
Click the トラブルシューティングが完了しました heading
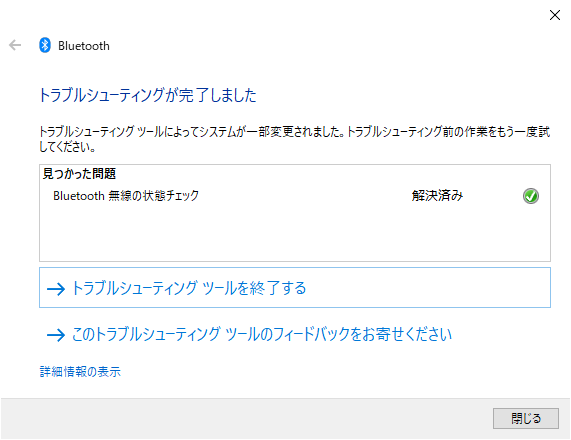point(148,95)
